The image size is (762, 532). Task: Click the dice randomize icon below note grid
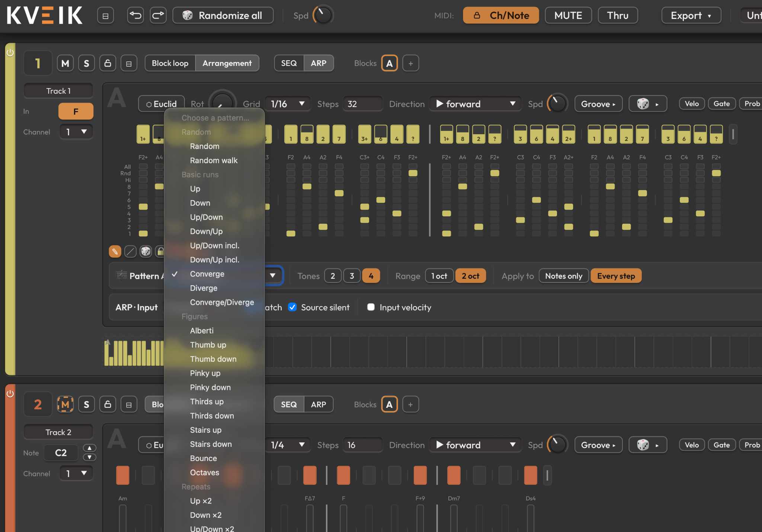click(145, 252)
